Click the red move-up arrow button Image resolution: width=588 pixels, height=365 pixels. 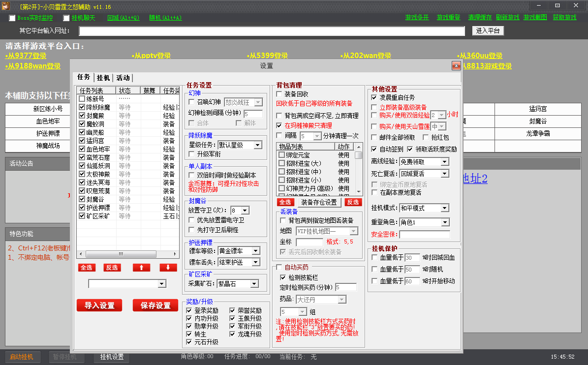[x=141, y=268]
